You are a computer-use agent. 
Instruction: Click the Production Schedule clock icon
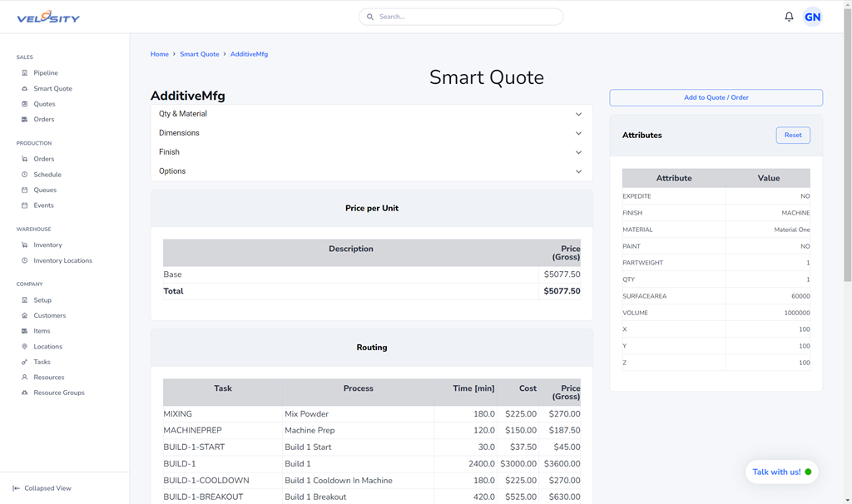[25, 175]
